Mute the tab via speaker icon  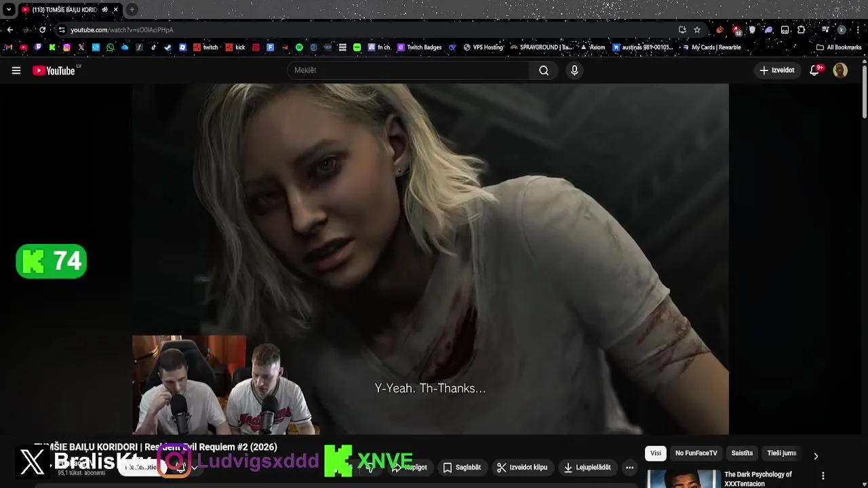pyautogui.click(x=105, y=9)
